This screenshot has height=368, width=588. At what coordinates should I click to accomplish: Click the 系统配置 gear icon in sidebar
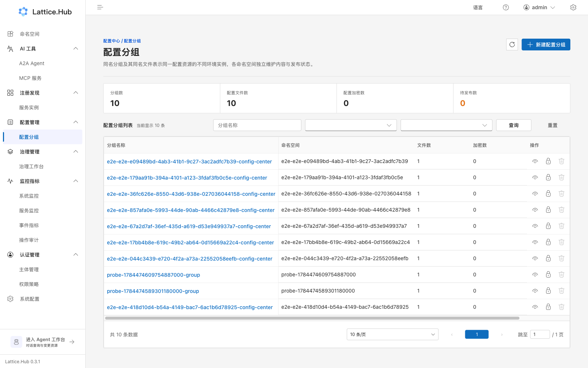(x=10, y=299)
